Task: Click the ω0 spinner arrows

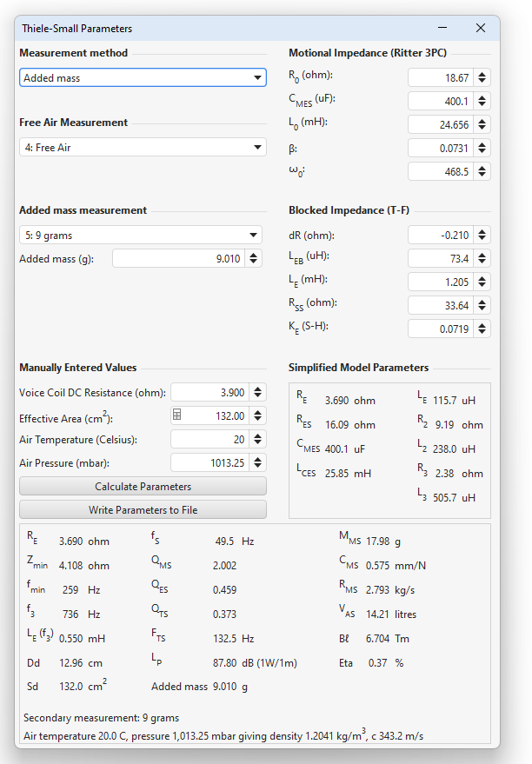Action: (x=482, y=171)
